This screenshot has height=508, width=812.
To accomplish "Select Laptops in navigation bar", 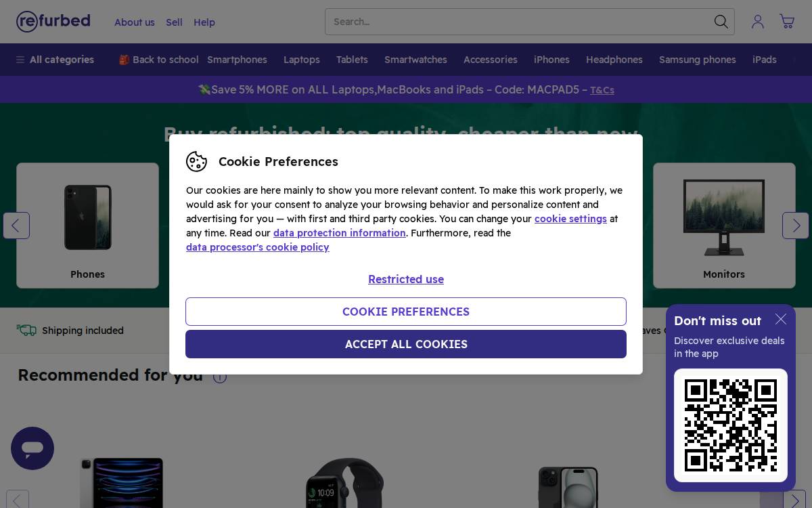I will pos(302,60).
